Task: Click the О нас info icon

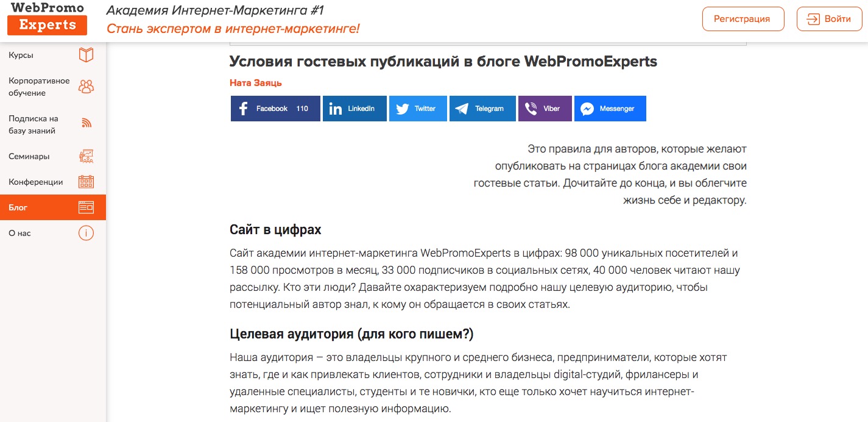Action: 86,233
